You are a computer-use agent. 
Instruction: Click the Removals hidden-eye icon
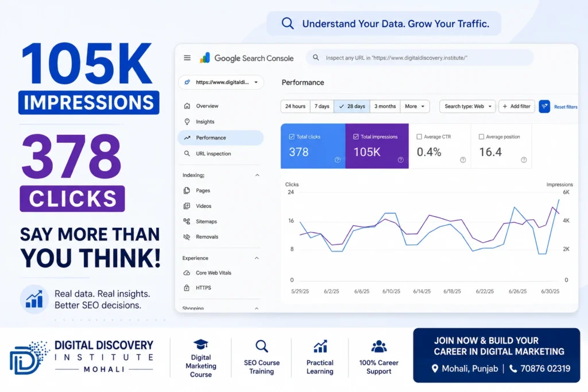[187, 236]
